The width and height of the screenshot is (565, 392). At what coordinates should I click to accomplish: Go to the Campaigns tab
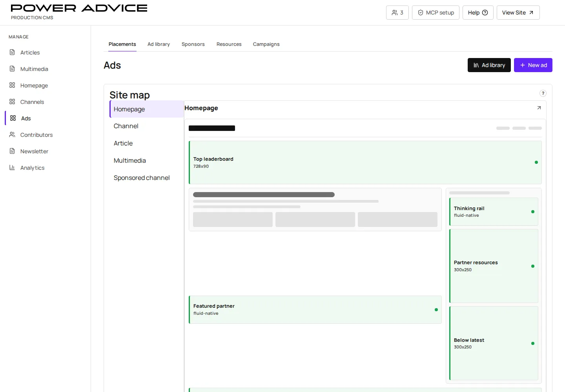(x=266, y=44)
